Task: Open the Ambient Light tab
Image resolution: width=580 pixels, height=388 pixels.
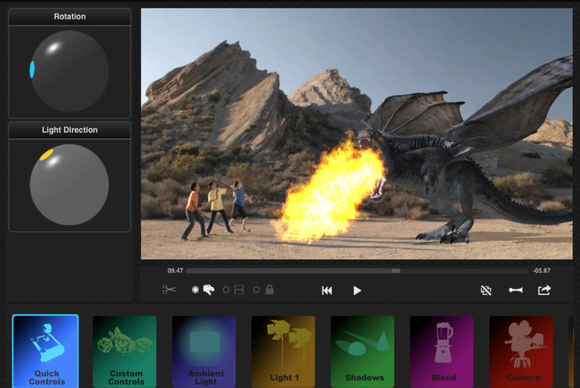Action: (204, 351)
